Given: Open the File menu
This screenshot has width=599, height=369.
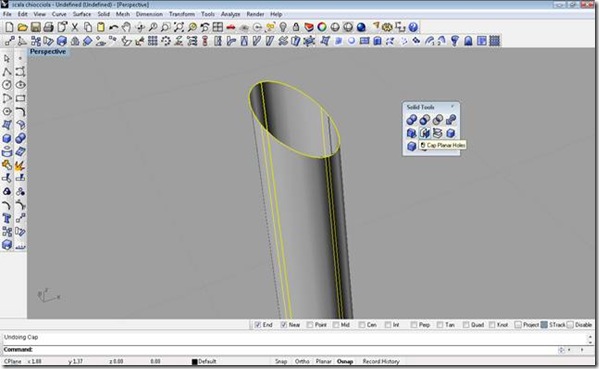Looking at the screenshot, I should point(7,14).
